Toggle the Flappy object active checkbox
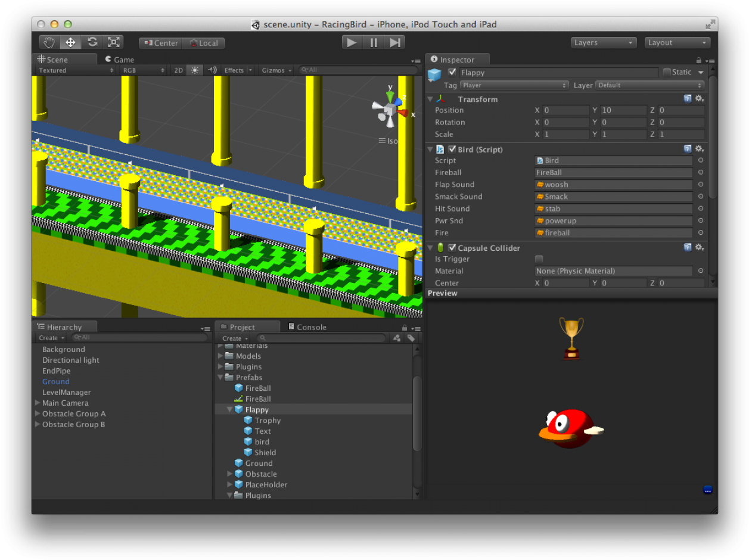Viewport: 749px width, 560px height. [x=452, y=72]
